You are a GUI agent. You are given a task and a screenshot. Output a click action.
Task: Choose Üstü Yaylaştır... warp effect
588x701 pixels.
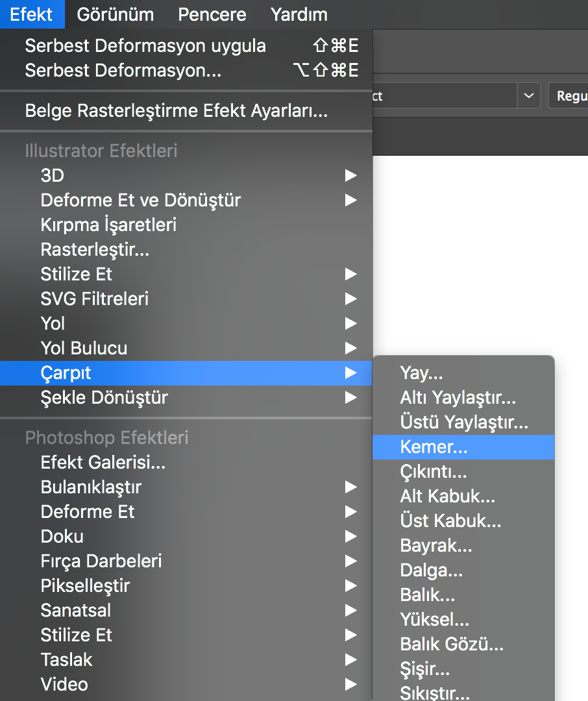[463, 422]
